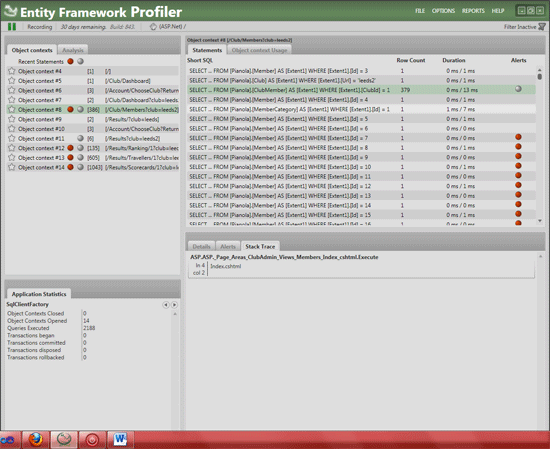Click red alert dot on Object context #8
The image size is (550, 449).
coord(71,109)
